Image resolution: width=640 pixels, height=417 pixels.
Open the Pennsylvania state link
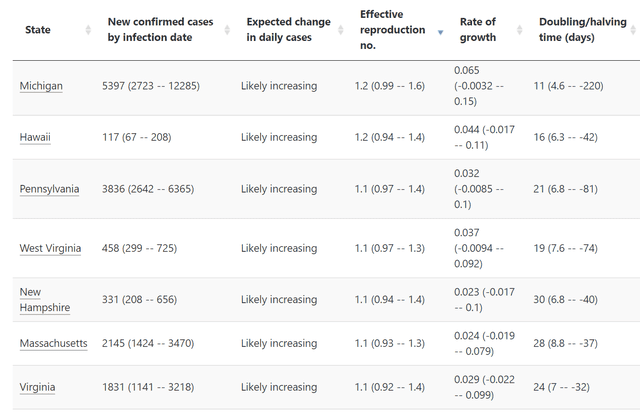49,189
